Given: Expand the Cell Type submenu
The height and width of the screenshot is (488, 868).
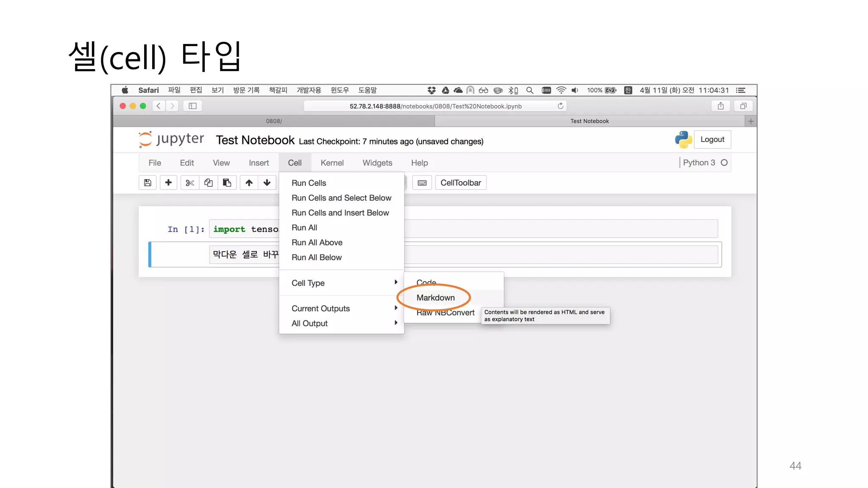Looking at the screenshot, I should click(x=342, y=283).
